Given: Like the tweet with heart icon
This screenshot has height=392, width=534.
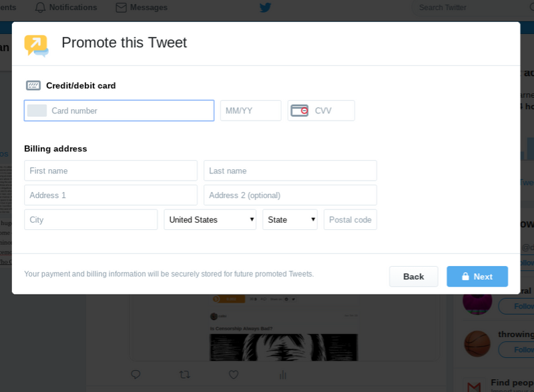Looking at the screenshot, I should (234, 375).
